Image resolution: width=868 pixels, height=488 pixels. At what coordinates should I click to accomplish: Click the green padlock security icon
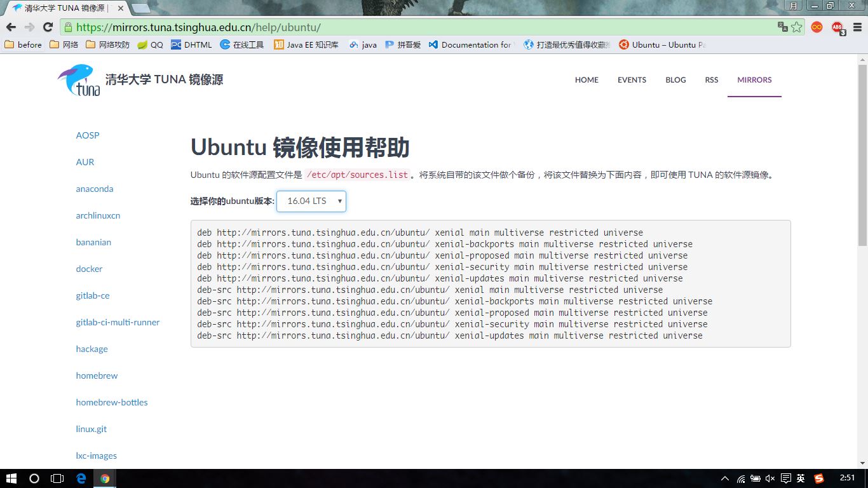pos(69,27)
